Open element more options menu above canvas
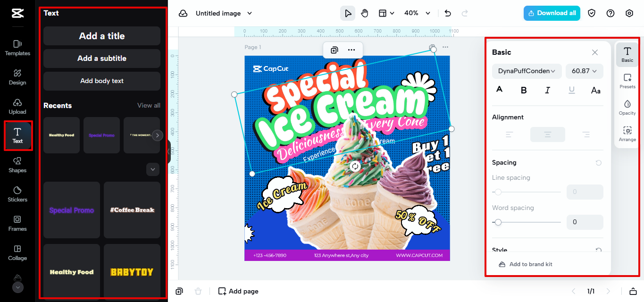Screen dimensions: 644x302 (x=351, y=50)
